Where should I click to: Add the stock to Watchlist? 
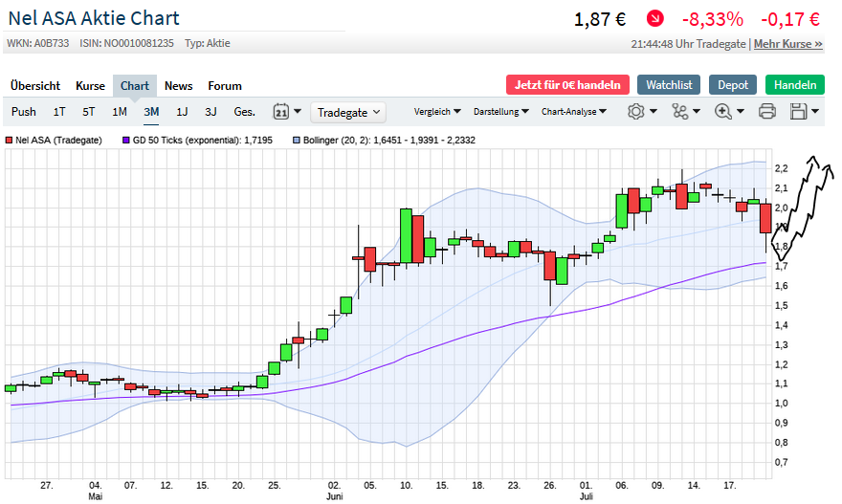670,84
